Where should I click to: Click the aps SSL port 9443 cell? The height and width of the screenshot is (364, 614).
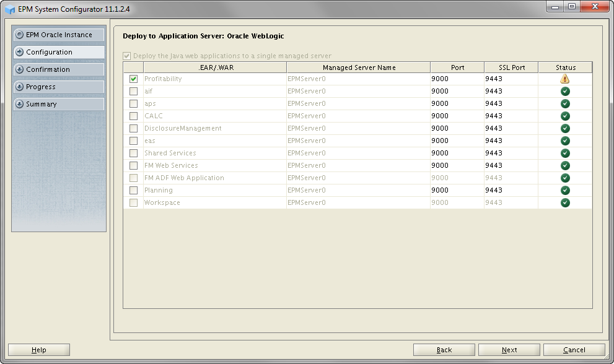pos(511,104)
